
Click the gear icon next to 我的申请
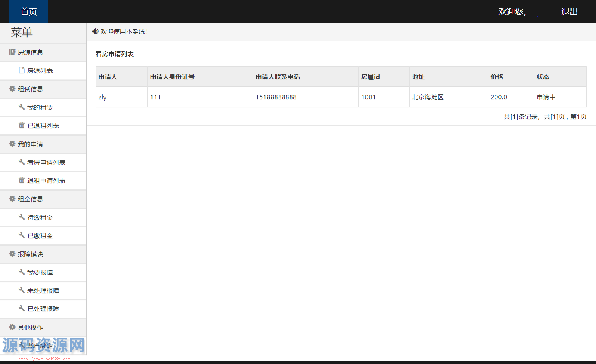12,144
